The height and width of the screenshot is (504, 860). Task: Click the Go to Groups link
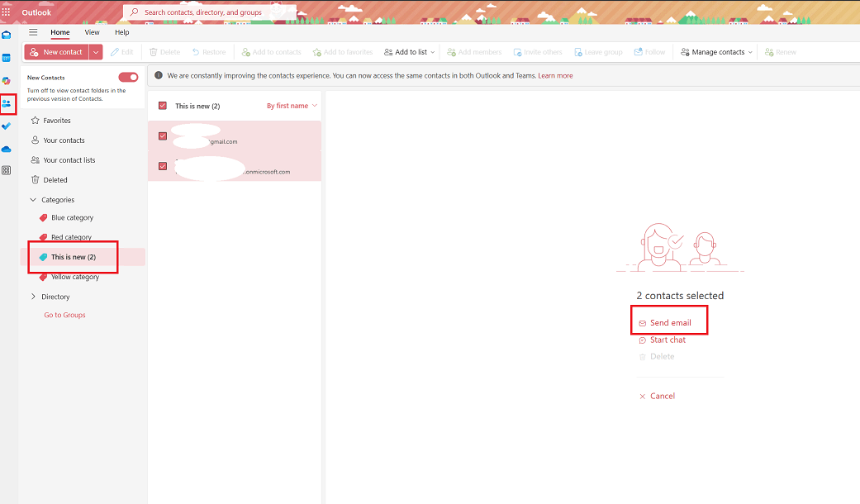tap(64, 315)
